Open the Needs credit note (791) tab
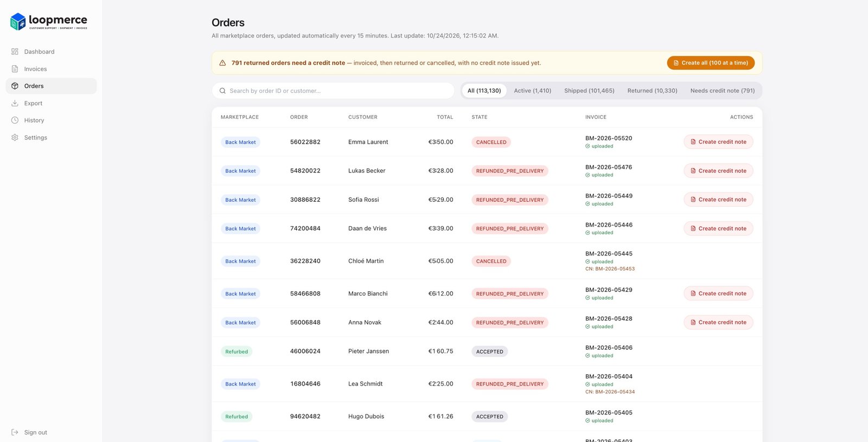The image size is (868, 442). click(x=723, y=91)
